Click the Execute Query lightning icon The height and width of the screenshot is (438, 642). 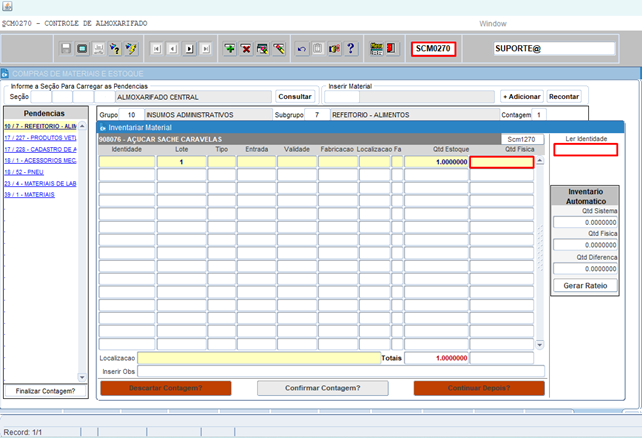[131, 49]
